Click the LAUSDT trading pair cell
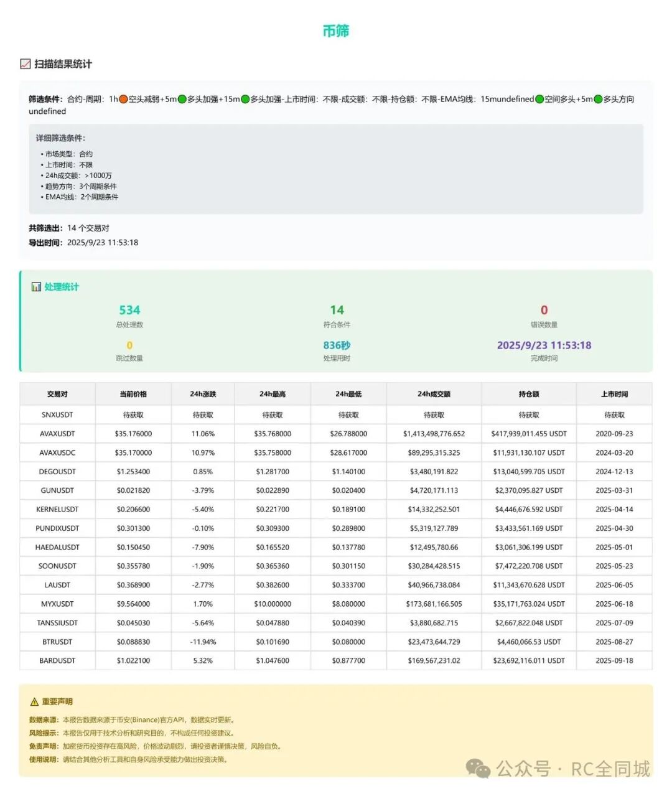This screenshot has width=672, height=796. pyautogui.click(x=57, y=585)
